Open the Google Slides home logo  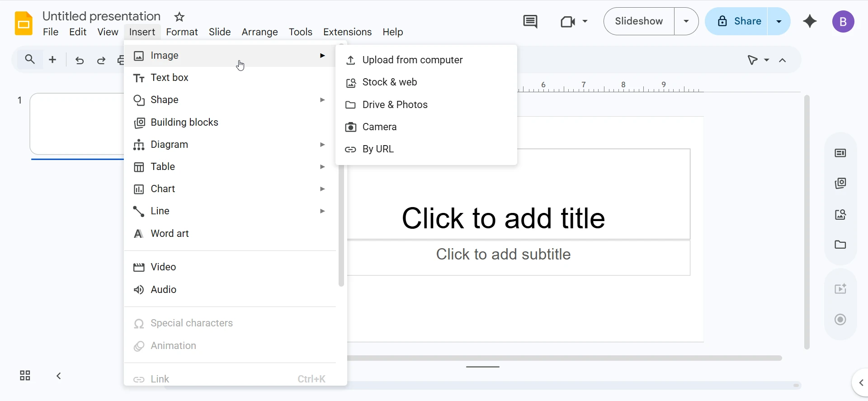pyautogui.click(x=24, y=24)
